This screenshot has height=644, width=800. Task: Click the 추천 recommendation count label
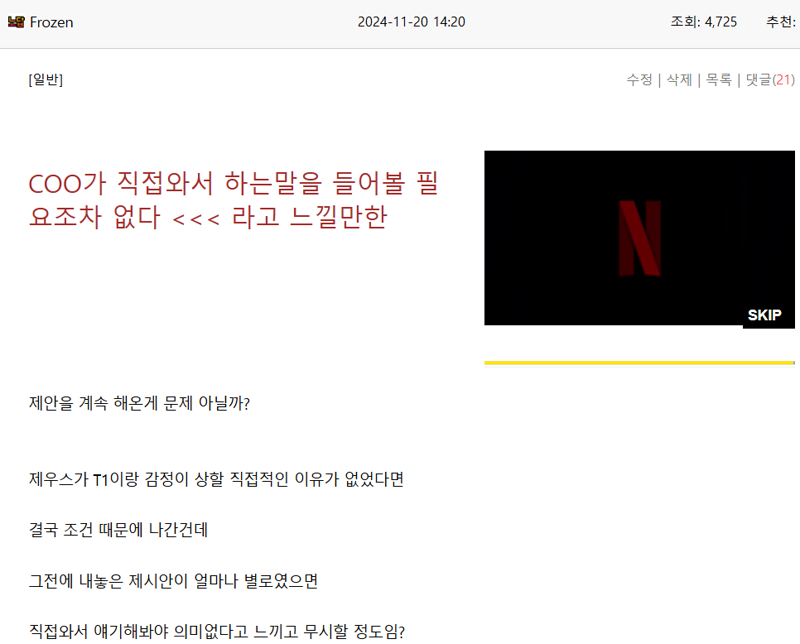781,21
